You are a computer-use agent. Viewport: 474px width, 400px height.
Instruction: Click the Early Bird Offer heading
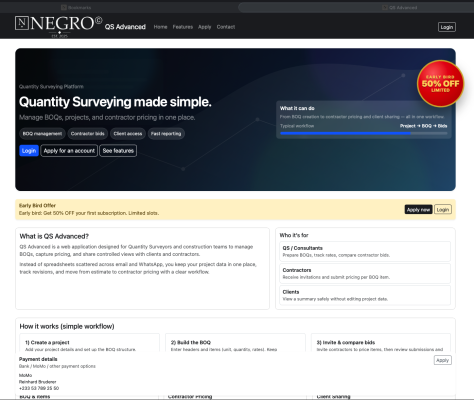37,206
